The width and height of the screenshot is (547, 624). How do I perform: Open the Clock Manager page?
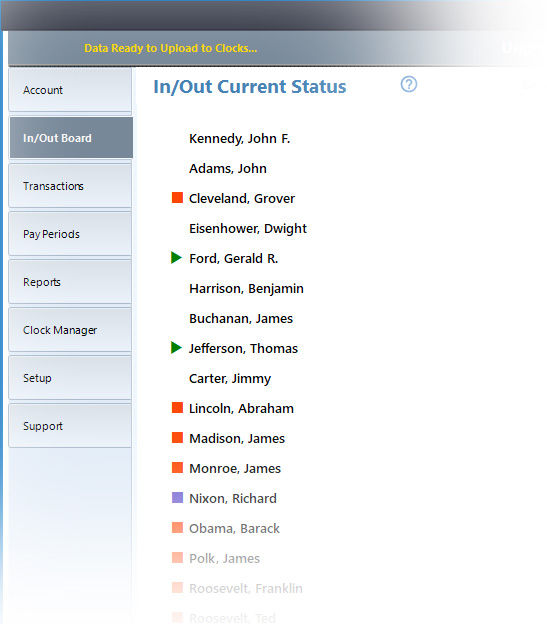point(70,330)
